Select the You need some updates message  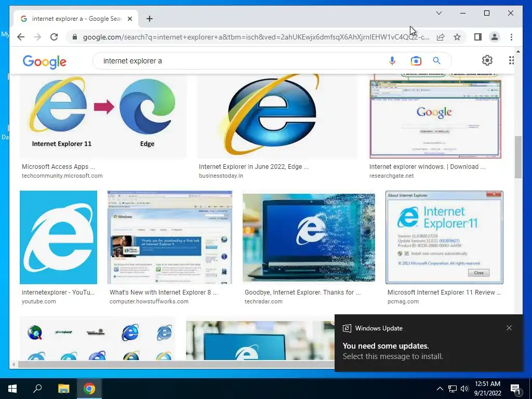tap(386, 345)
